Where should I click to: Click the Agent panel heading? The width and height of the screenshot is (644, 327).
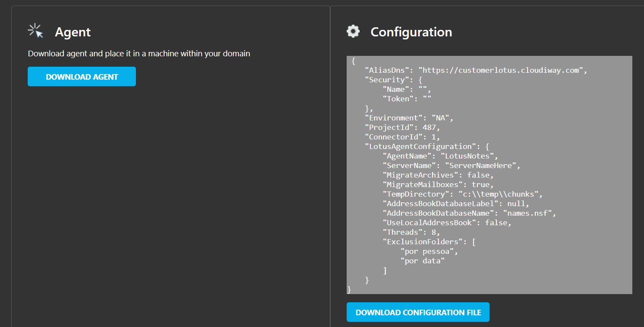[x=73, y=32]
